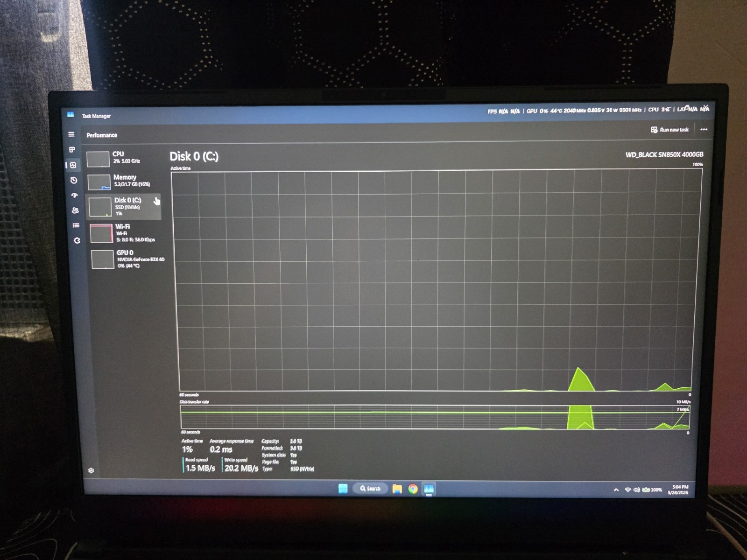The image size is (747, 560).
Task: Click the Capacity 3.6 TB value
Action: (x=296, y=441)
